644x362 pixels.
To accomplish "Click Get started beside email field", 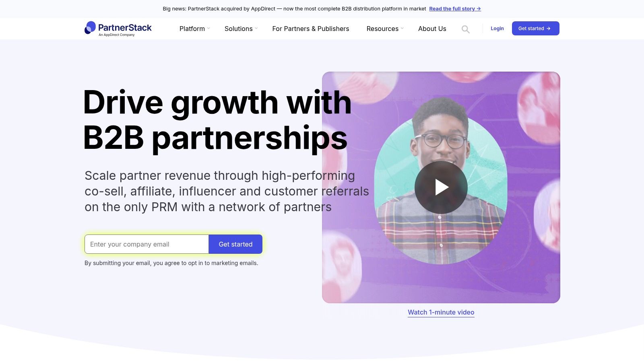I will click(235, 244).
